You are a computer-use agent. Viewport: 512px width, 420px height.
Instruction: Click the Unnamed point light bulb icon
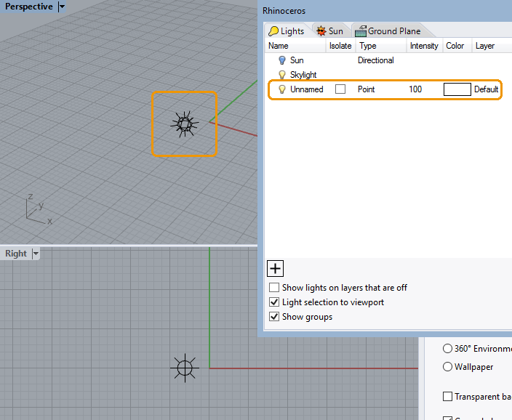(282, 89)
